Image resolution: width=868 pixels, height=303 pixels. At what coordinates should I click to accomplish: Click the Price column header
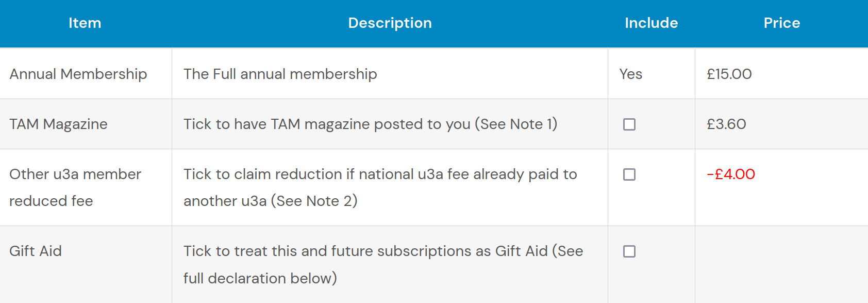tap(781, 23)
